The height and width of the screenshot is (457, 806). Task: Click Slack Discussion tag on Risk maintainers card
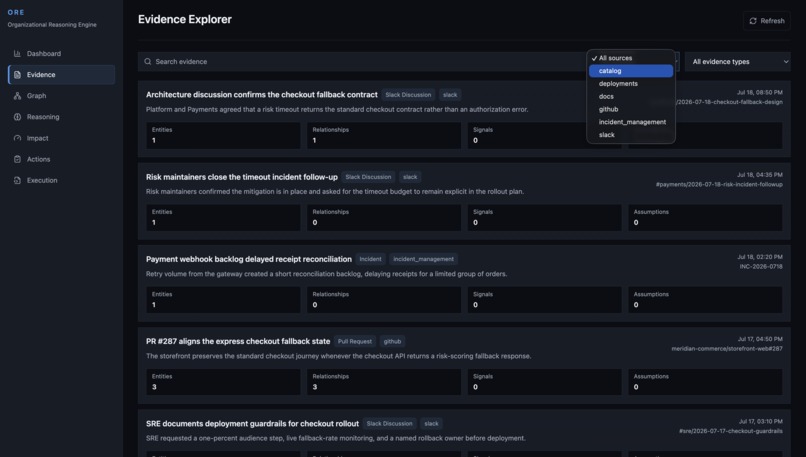tap(368, 177)
